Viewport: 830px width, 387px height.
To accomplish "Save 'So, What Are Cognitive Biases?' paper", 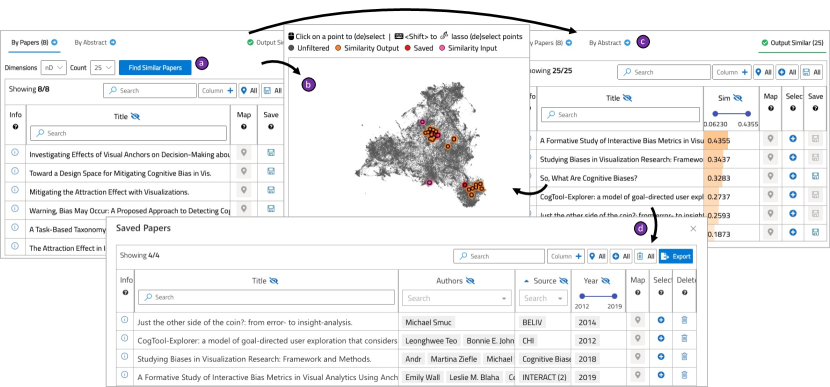I will click(x=816, y=176).
